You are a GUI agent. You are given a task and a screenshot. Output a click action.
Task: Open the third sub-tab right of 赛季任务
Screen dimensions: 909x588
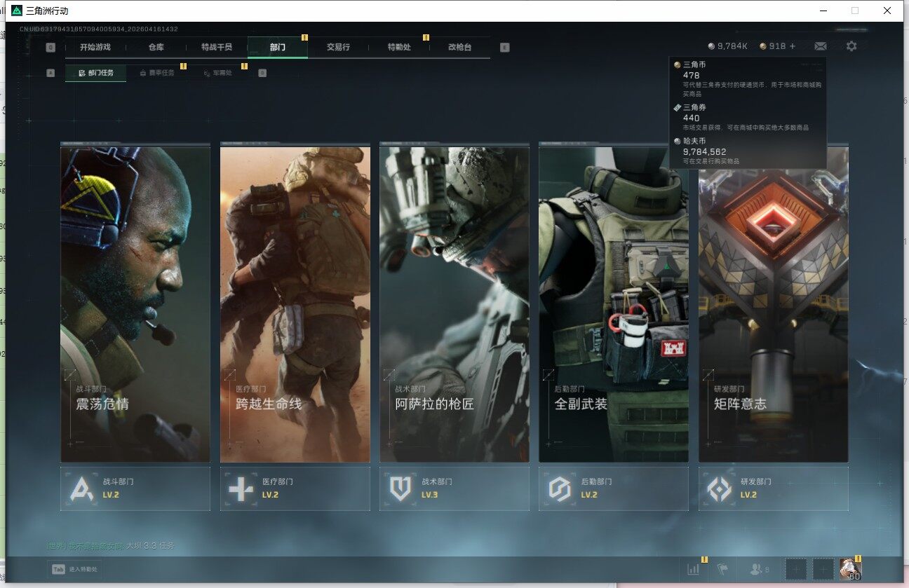pos(217,73)
